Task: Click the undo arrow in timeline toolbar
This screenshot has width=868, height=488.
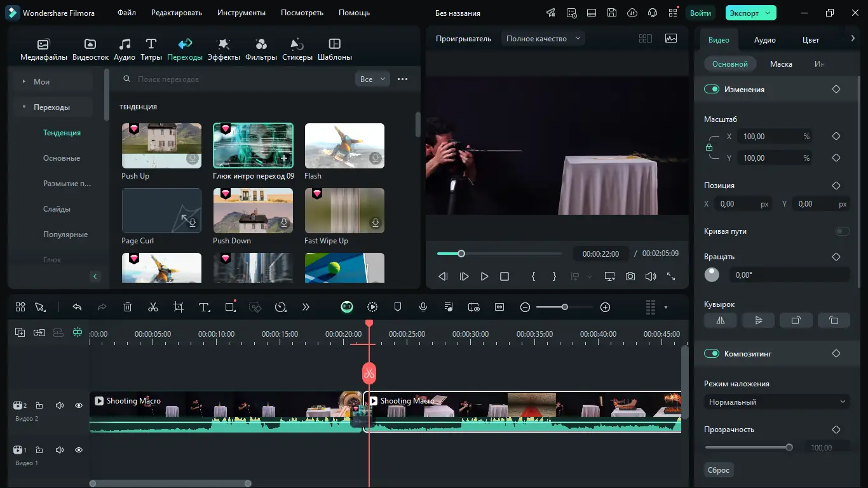Action: tap(77, 307)
